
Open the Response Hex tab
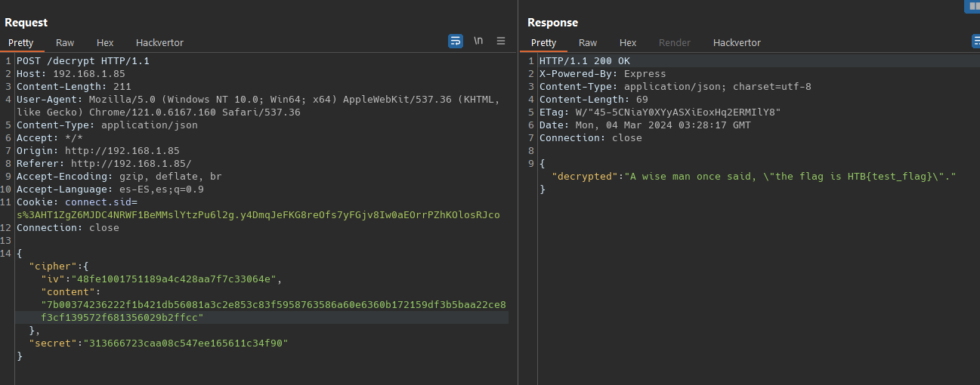coord(628,43)
